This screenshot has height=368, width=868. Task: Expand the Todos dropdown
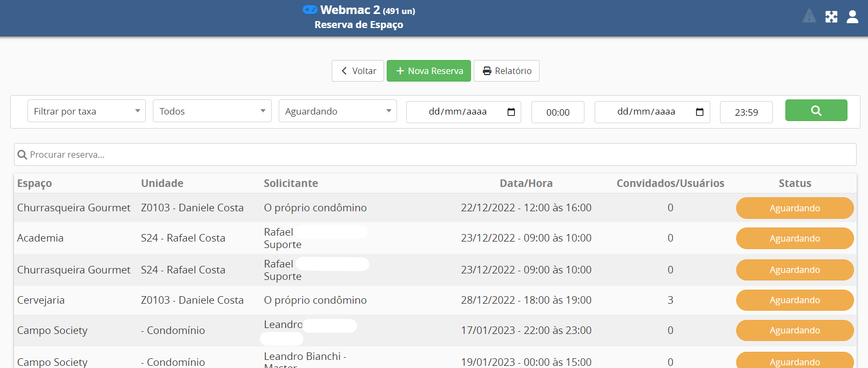(212, 111)
